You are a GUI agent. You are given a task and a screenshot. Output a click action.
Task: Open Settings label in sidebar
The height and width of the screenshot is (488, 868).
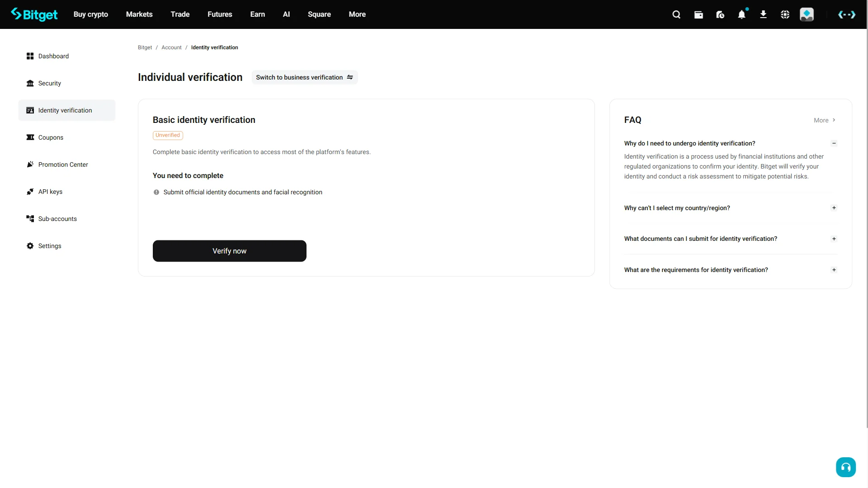click(50, 246)
